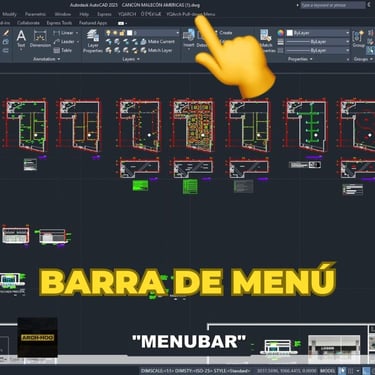The image size is (375, 375).
Task: Open the Modify menu
Action: [9, 14]
